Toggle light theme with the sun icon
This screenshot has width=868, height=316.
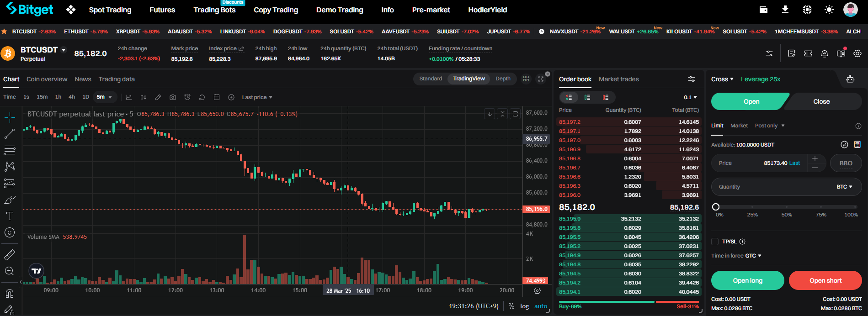[829, 10]
